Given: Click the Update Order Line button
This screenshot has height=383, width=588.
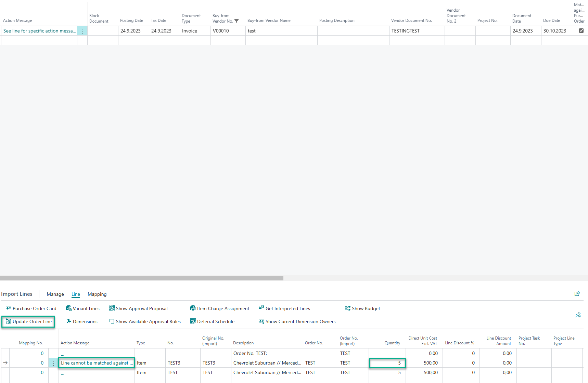Looking at the screenshot, I should pos(28,321).
